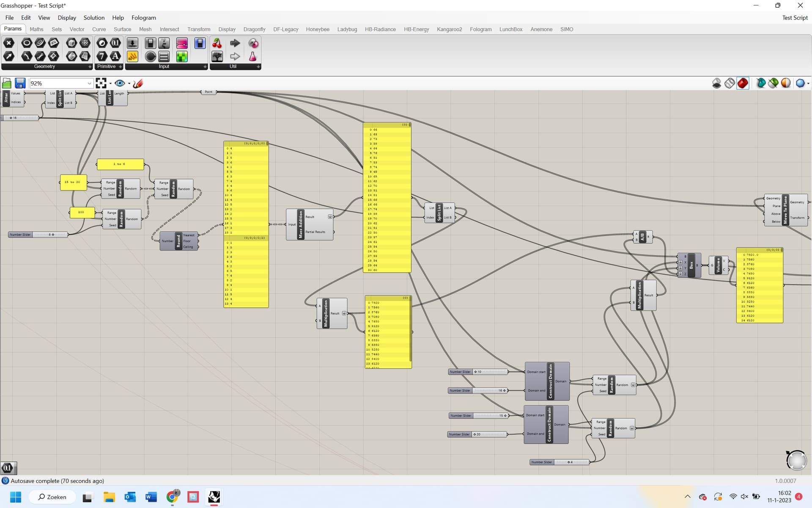Add a Gradient control from the Input panel
The image size is (812, 508).
(182, 43)
